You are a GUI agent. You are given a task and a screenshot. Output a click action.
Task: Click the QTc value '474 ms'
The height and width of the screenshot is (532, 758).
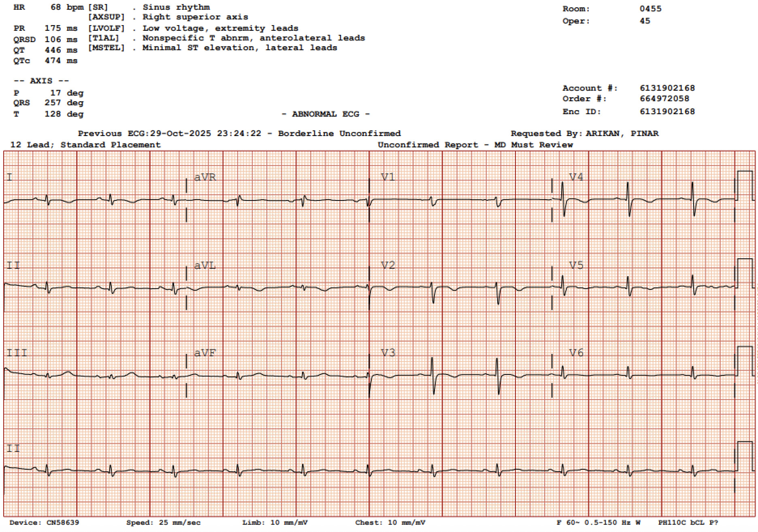pyautogui.click(x=61, y=61)
